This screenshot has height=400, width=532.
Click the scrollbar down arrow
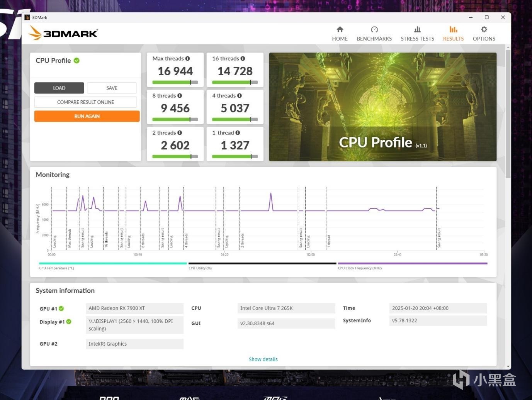[508, 366]
